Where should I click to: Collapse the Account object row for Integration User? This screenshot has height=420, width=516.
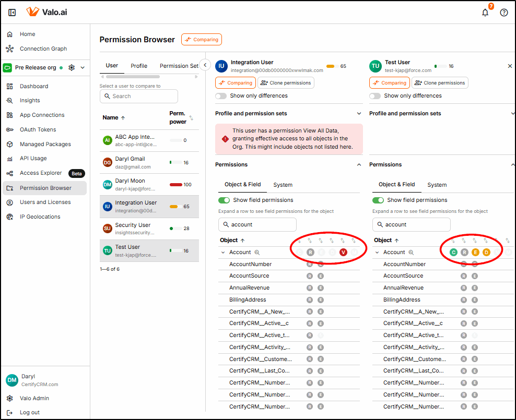pyautogui.click(x=223, y=253)
